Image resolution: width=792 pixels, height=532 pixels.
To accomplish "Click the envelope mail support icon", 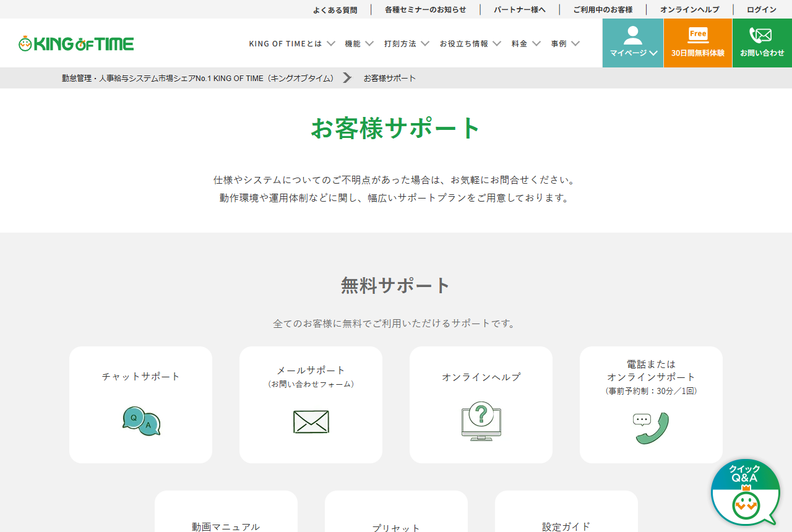I will pos(311,422).
